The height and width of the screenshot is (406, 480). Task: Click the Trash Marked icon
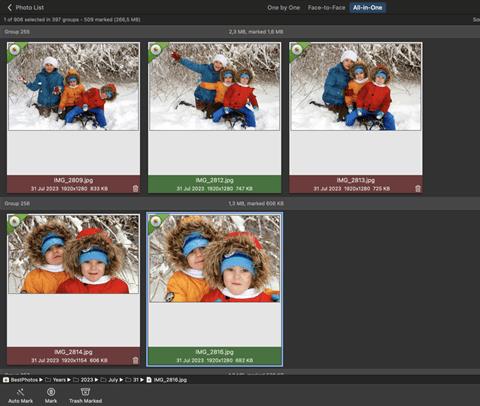[85, 392]
